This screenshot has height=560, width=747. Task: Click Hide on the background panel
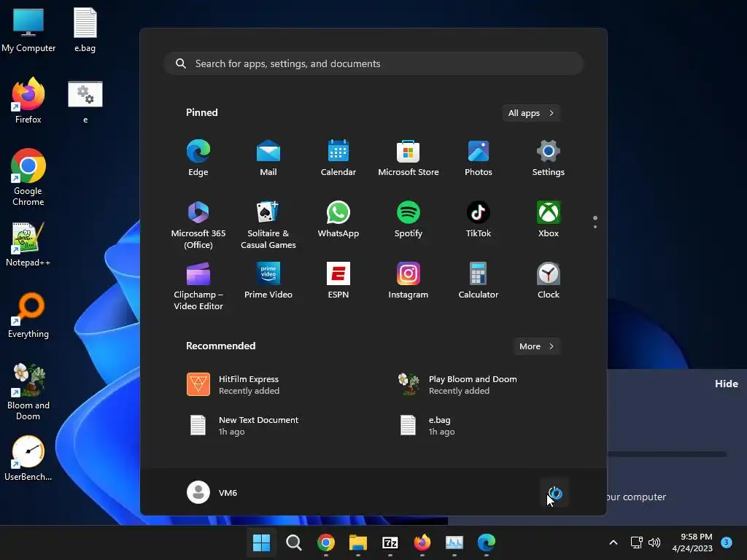(x=726, y=384)
